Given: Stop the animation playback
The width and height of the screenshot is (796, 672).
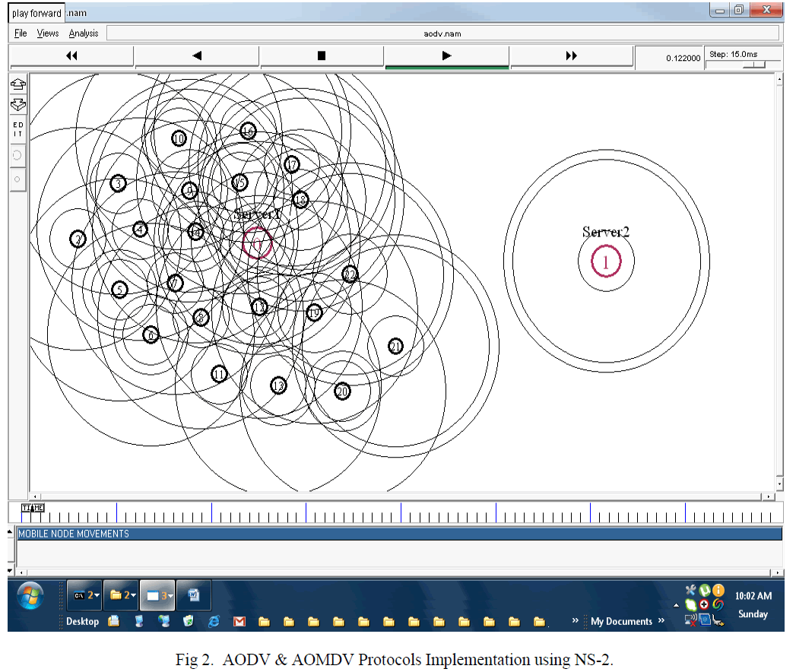Looking at the screenshot, I should click(x=322, y=56).
